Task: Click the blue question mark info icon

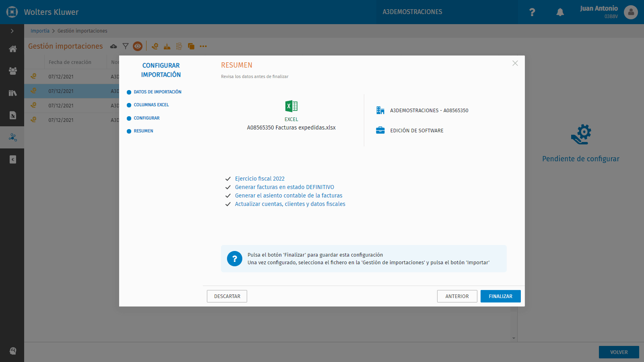Action: [x=235, y=259]
